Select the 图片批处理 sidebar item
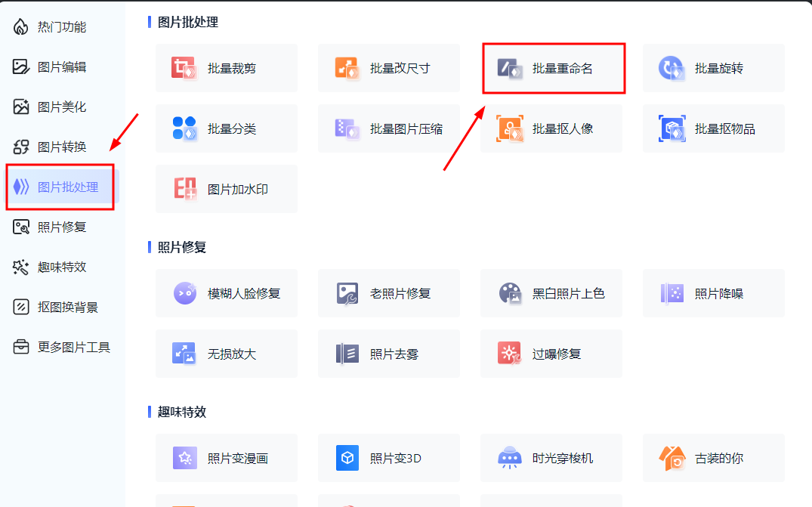The width and height of the screenshot is (812, 507). point(62,187)
